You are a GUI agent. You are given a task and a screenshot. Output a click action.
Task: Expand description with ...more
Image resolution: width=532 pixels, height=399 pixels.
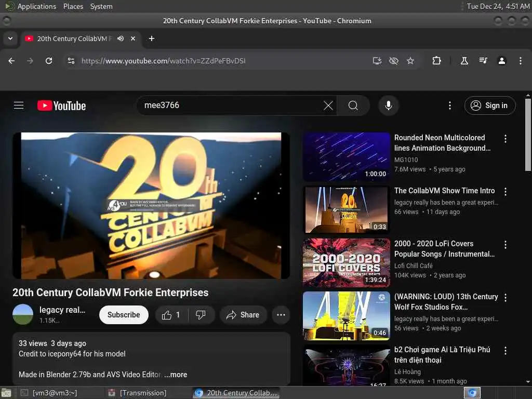tap(176, 375)
